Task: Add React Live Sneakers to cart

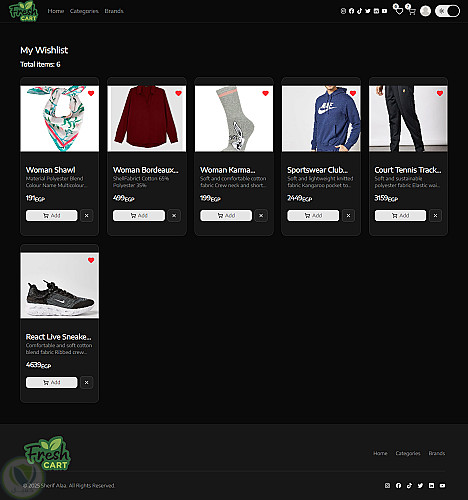Action: coord(52,382)
